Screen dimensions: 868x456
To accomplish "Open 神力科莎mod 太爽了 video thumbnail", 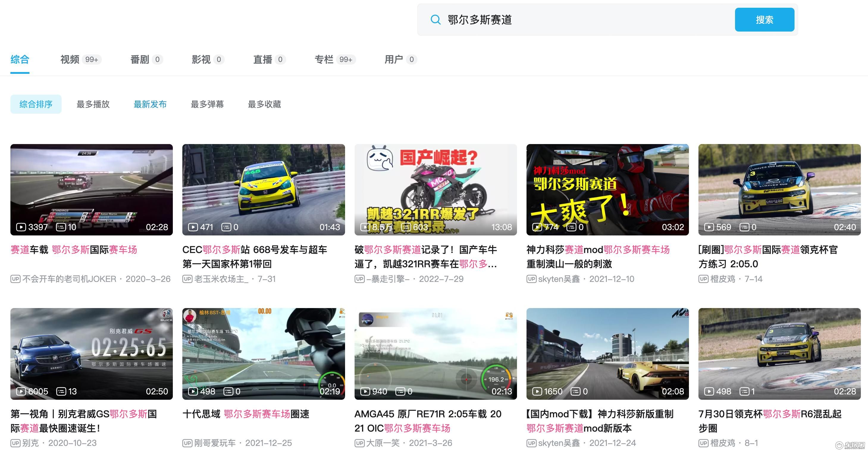I will pos(607,190).
